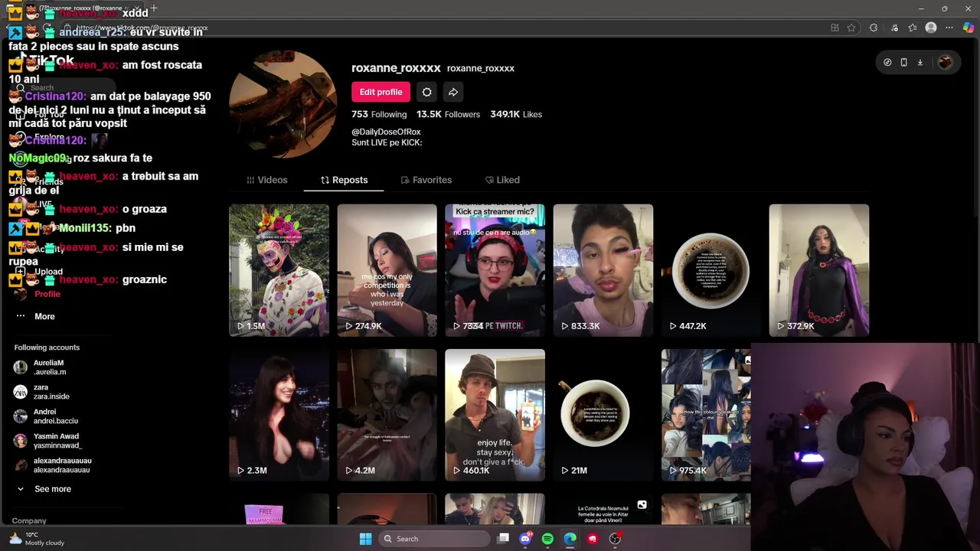The width and height of the screenshot is (980, 551).
Task: Click the split screen apps icon in address bar
Action: coord(835,28)
